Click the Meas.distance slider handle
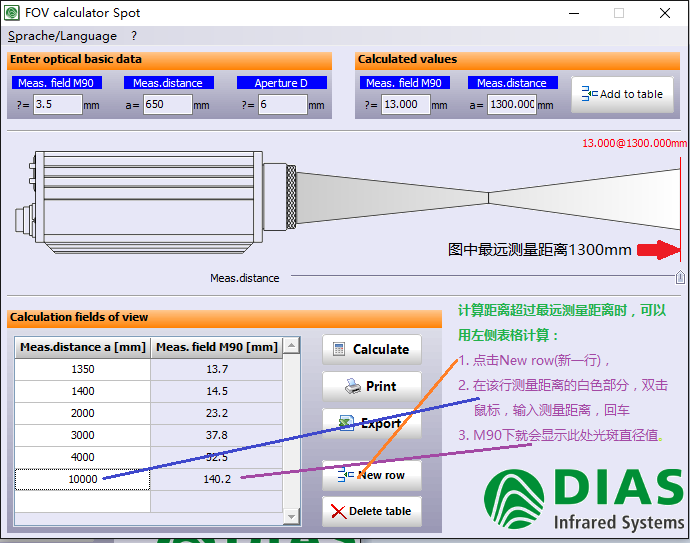Viewport: 690px width, 543px height. (x=681, y=277)
